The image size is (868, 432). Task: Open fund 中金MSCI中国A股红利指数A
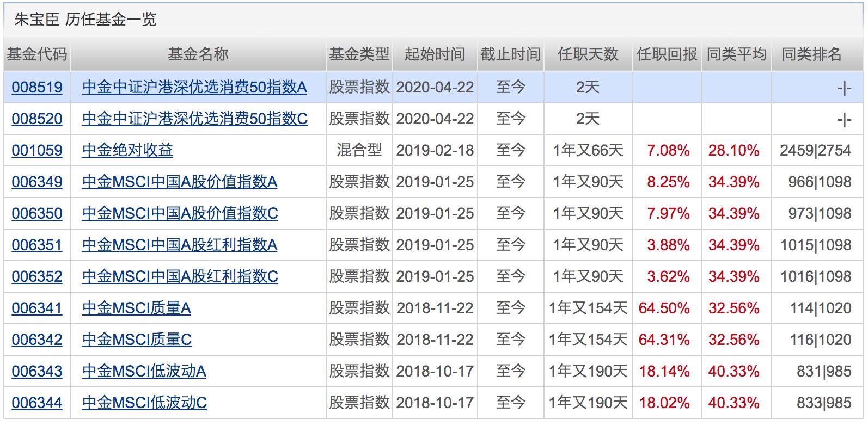pyautogui.click(x=180, y=245)
